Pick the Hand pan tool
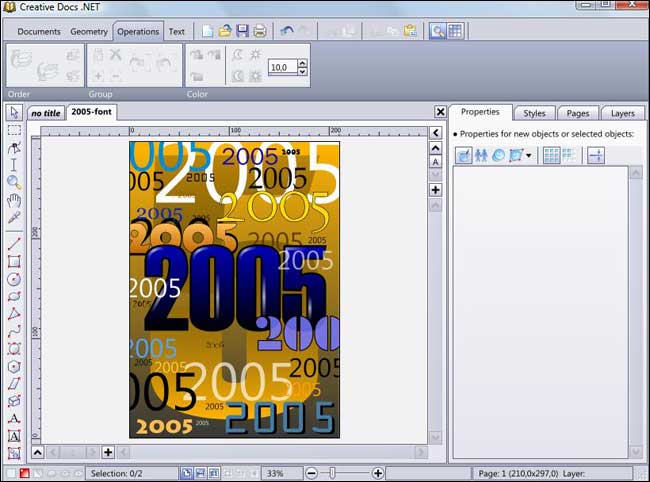The height and width of the screenshot is (482, 650). point(14,200)
